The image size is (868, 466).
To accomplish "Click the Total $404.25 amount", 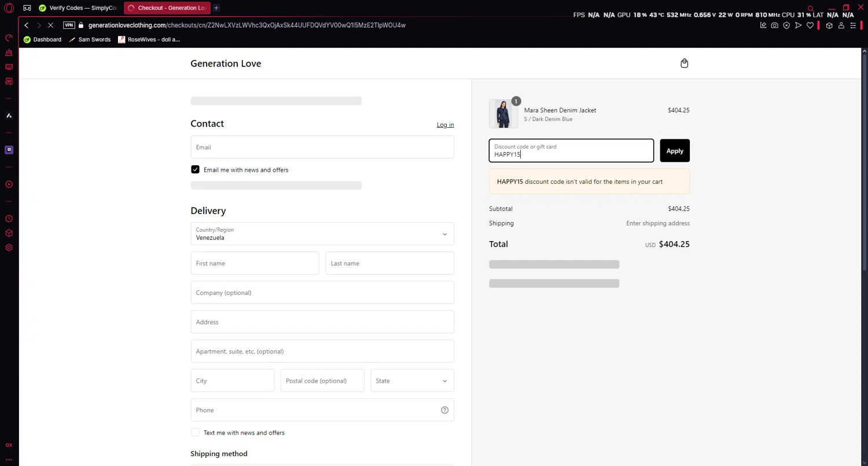I will [674, 244].
